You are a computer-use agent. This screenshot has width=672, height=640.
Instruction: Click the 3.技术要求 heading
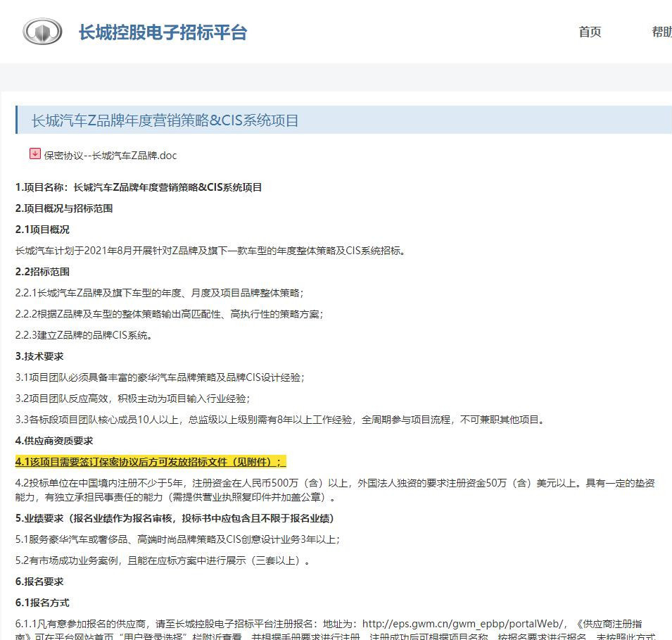[39, 356]
